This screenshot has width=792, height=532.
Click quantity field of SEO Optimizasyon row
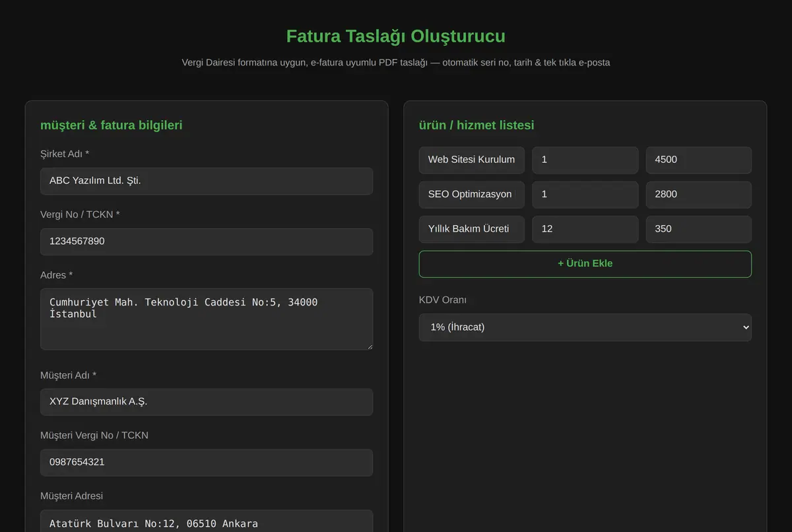[x=585, y=195]
